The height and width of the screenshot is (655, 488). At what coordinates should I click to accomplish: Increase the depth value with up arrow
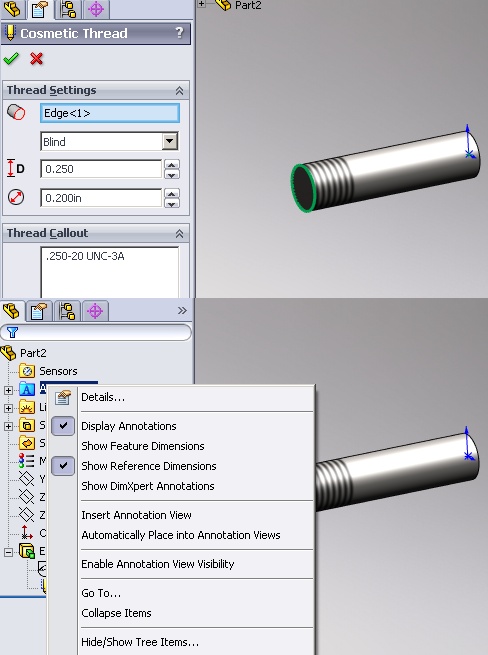[x=172, y=165]
